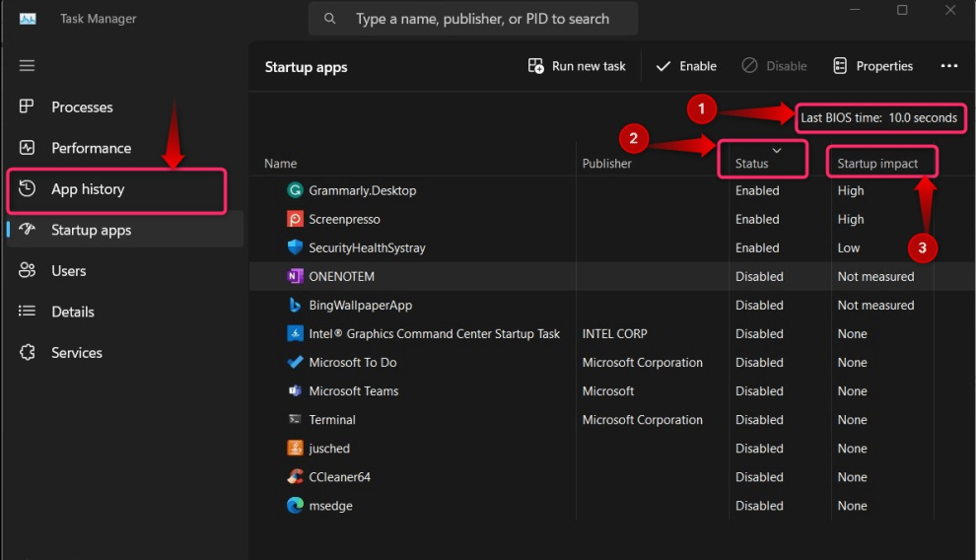
Task: Click the SecurityHealthSystray shield icon
Action: [295, 247]
